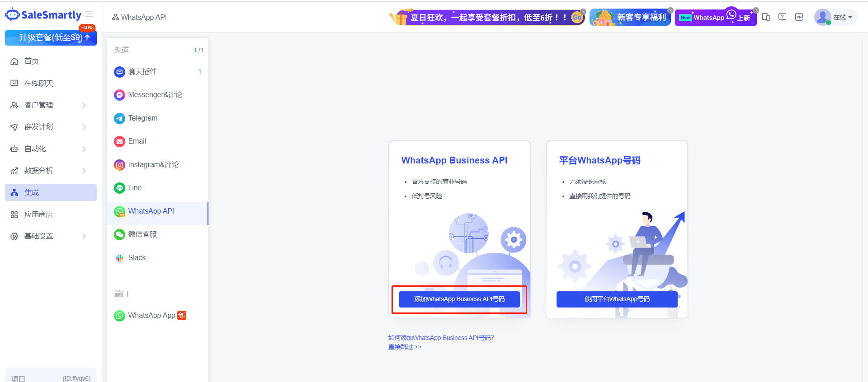The height and width of the screenshot is (382, 868).
Task: Click the WhatsApp API channel icon
Action: [x=119, y=211]
